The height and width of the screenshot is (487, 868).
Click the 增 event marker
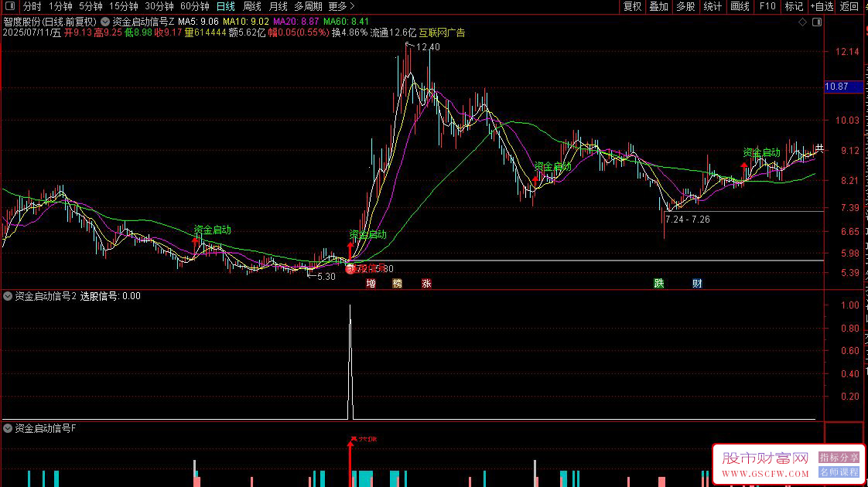point(371,284)
